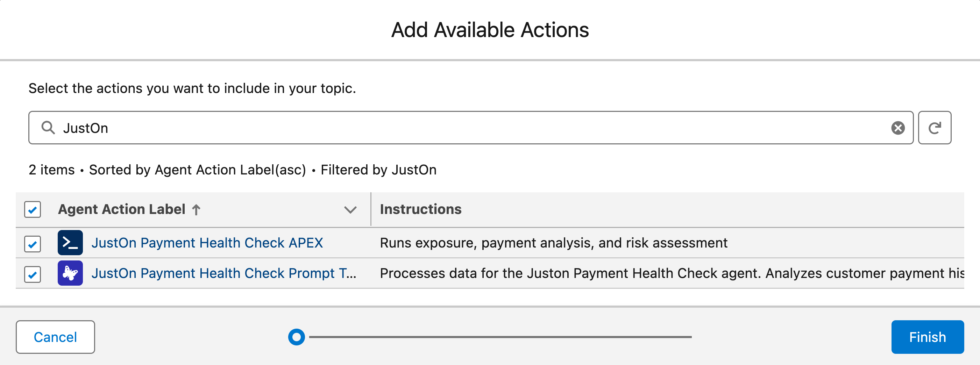Click the wizard progress indicator dot
Viewport: 980px width, 365px height.
coord(297,337)
